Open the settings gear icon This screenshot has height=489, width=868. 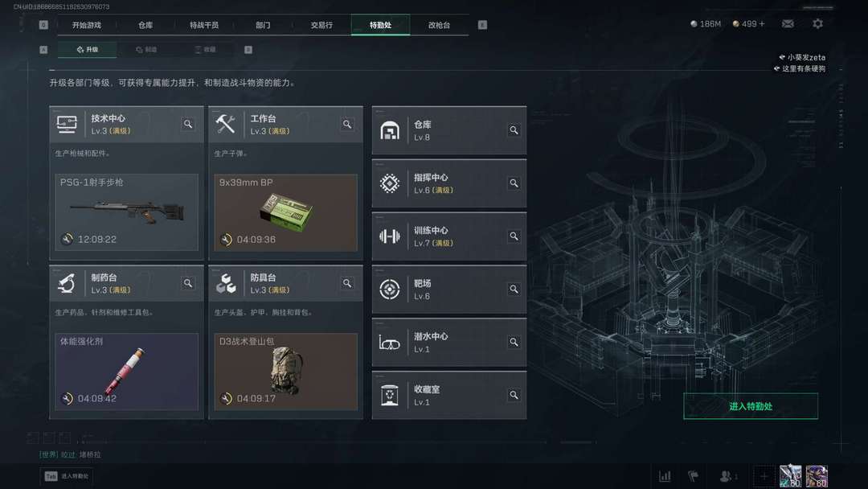tap(817, 24)
